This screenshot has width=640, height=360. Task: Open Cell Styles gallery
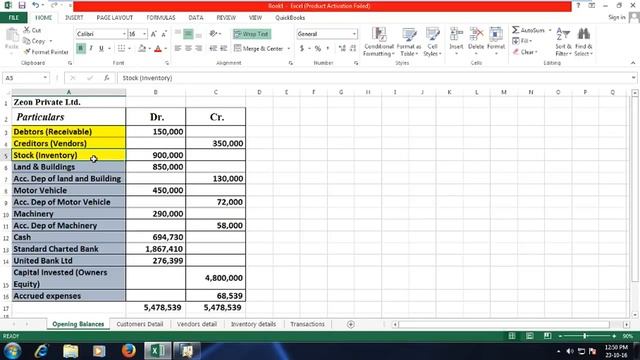point(433,41)
